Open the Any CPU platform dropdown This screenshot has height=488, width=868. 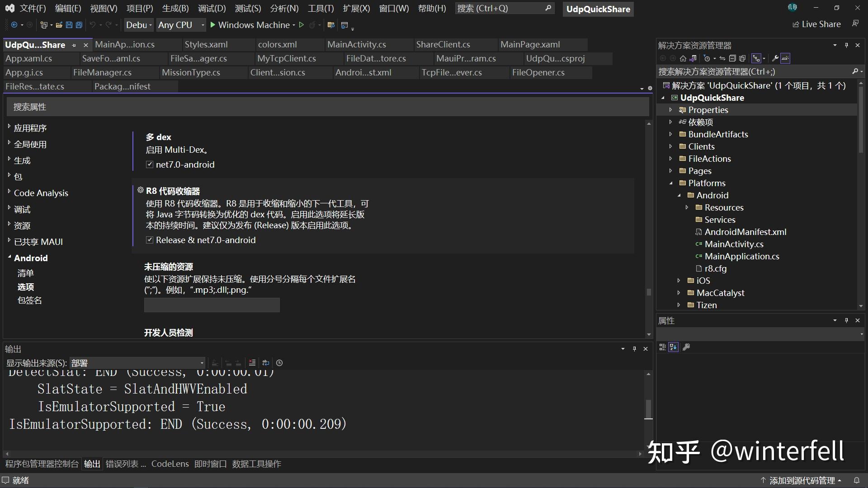[202, 25]
